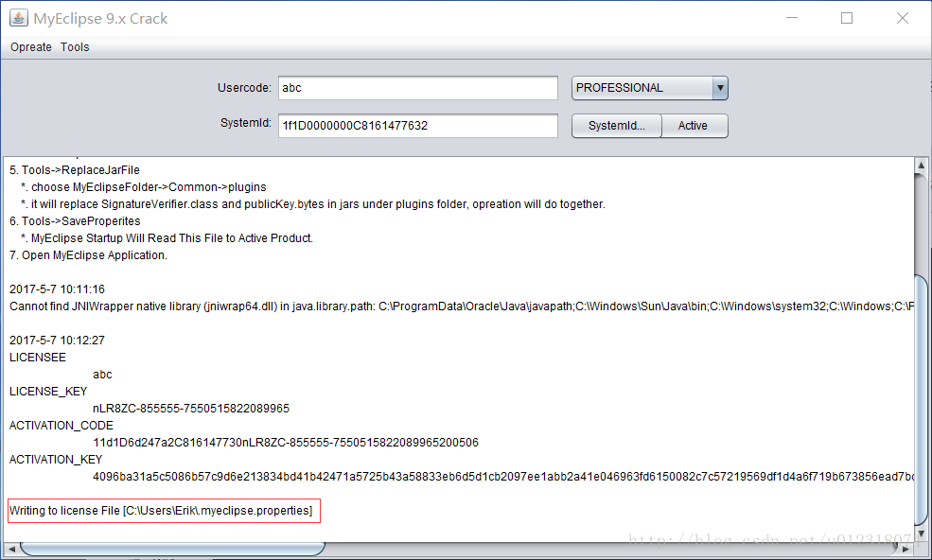Click the Active button
The image size is (932, 560).
pos(695,126)
